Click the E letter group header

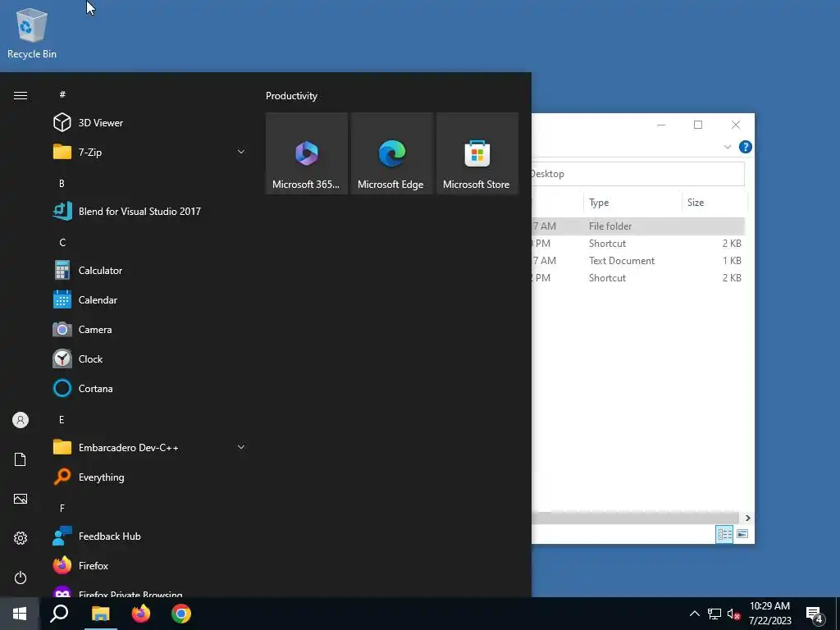(62, 419)
